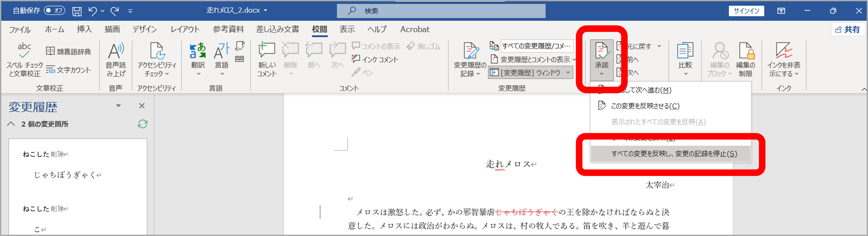Open 類義語辞典 thesaurus
Screen dimensions: 868x236
tap(69, 51)
